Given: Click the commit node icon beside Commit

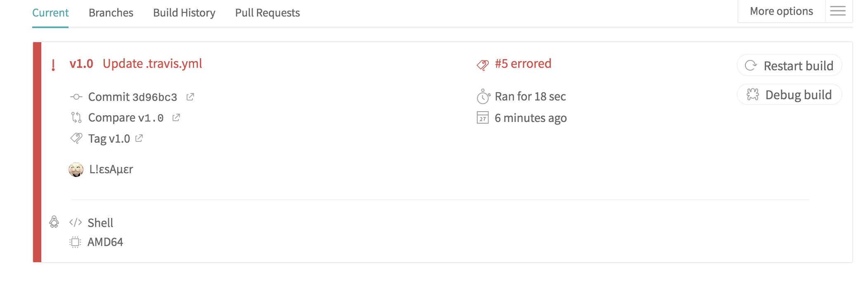Looking at the screenshot, I should tap(76, 97).
